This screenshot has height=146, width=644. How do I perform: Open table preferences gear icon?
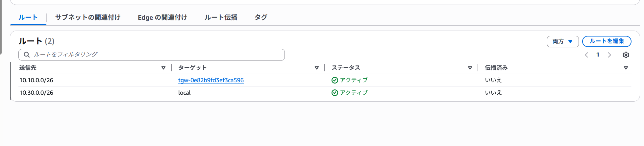626,55
